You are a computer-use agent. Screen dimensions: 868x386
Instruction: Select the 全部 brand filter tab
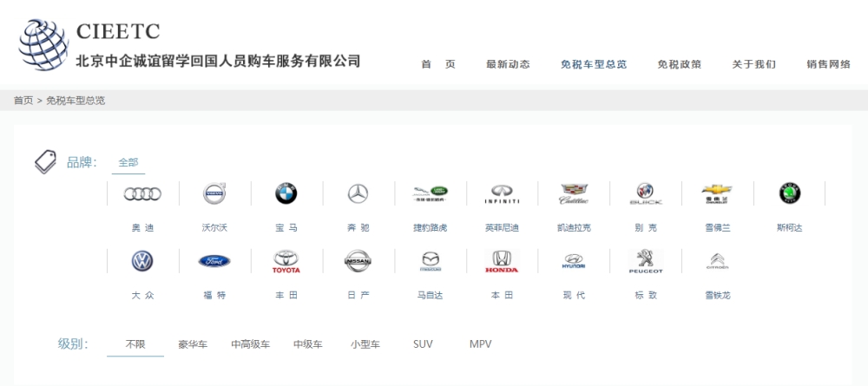pos(128,162)
